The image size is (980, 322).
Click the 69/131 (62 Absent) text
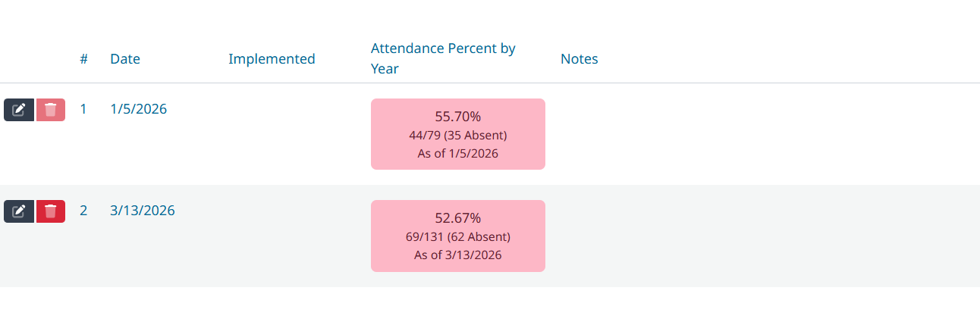(x=458, y=237)
